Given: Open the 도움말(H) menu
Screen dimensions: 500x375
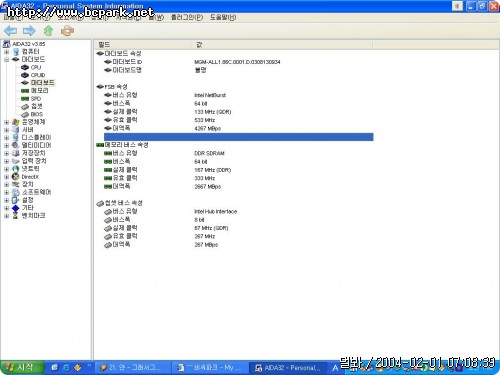Looking at the screenshot, I should click(x=223, y=17).
